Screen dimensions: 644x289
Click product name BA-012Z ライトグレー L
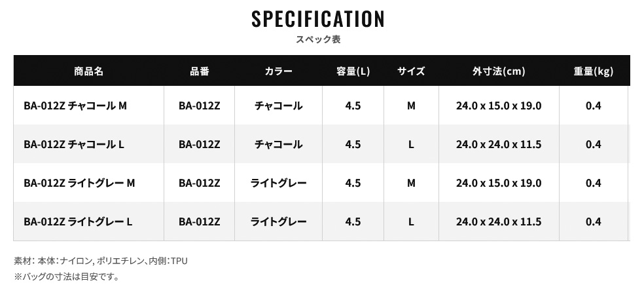(78, 222)
